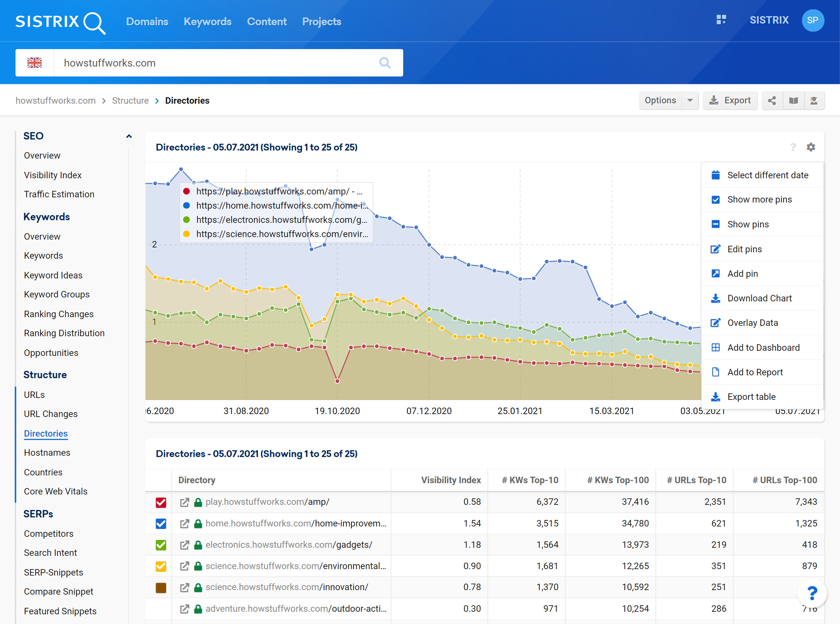Screen dimensions: 840x624
Task: Click the search magnifier icon
Action: (x=385, y=63)
